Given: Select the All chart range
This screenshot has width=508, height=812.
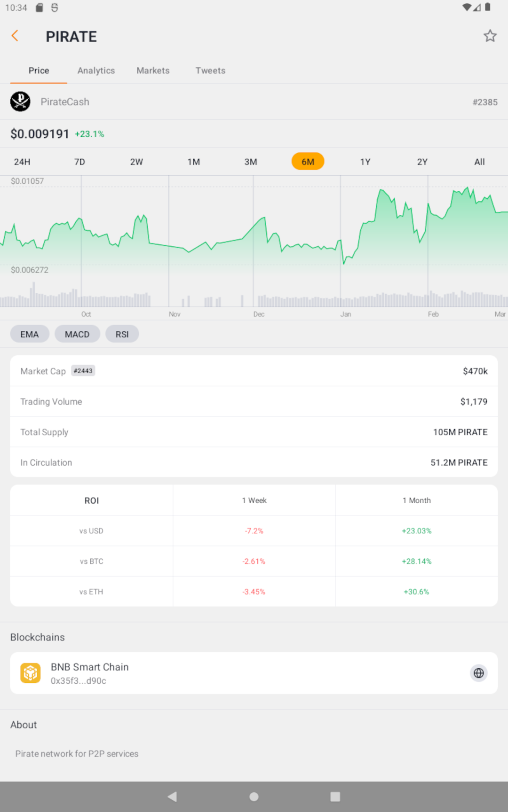Looking at the screenshot, I should [479, 162].
